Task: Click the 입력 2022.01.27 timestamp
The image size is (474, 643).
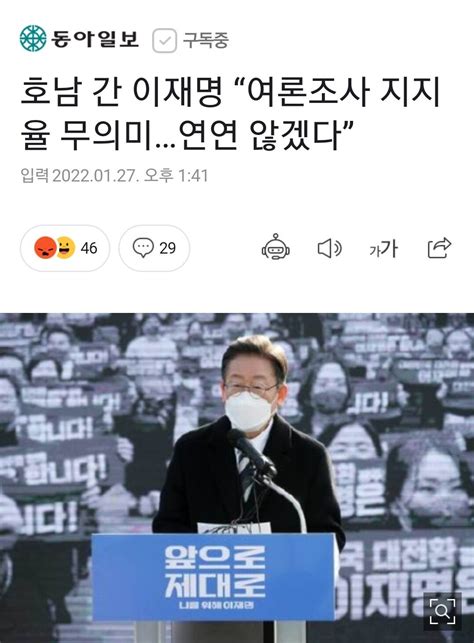Action: (114, 176)
